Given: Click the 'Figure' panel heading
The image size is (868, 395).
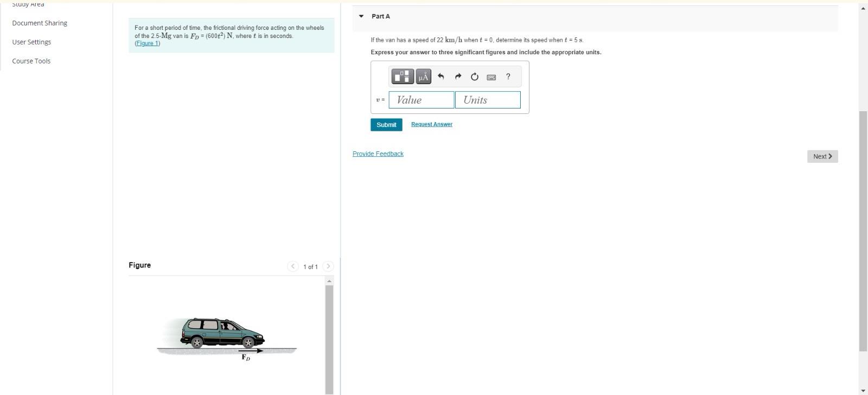Looking at the screenshot, I should tap(140, 265).
